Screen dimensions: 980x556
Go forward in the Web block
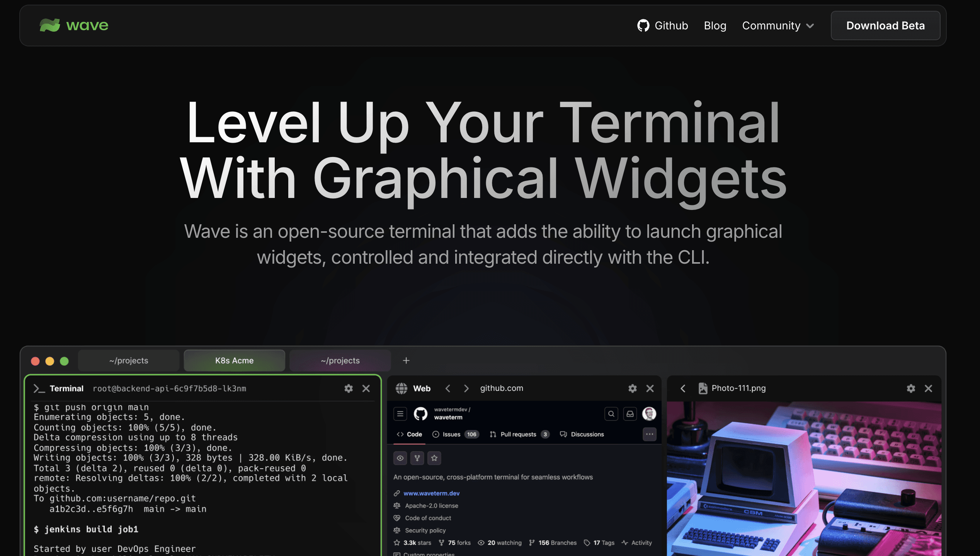tap(466, 388)
